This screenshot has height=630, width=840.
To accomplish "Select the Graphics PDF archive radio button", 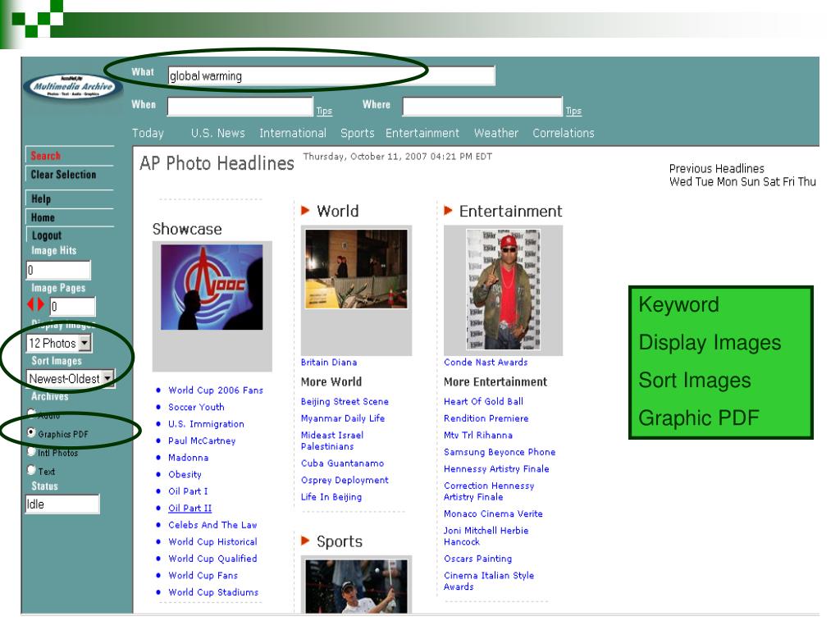I will tap(31, 432).
